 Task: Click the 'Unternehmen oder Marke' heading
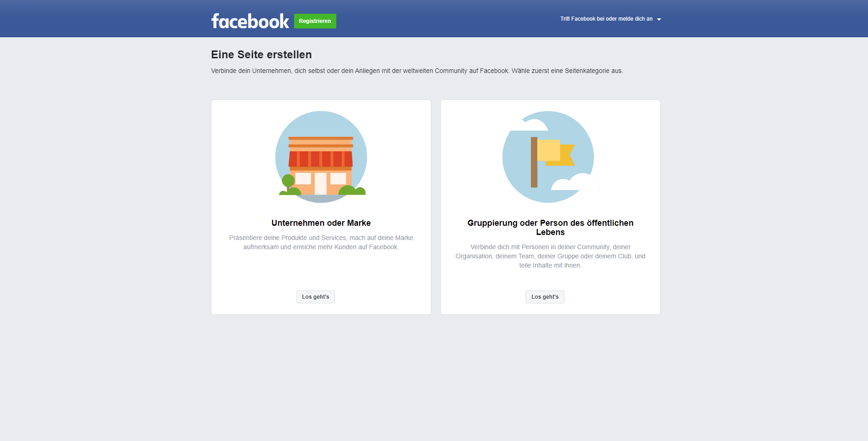coord(321,223)
